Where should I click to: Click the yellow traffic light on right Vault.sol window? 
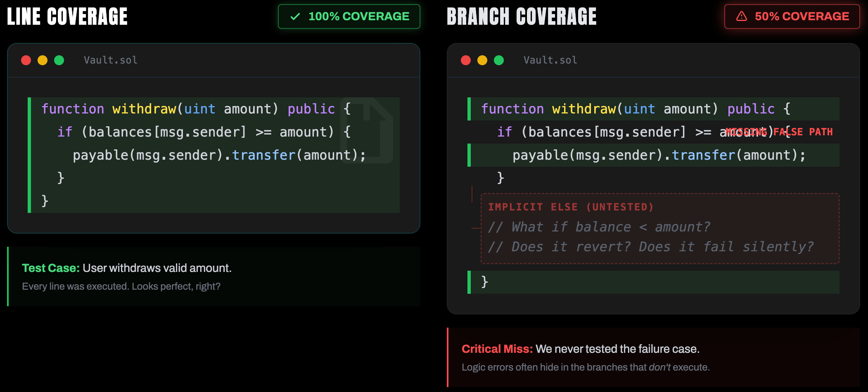click(x=482, y=60)
